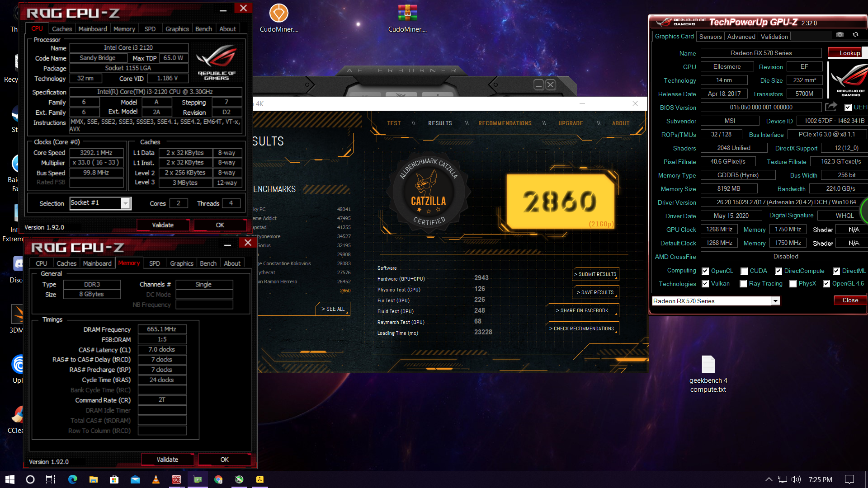Image resolution: width=868 pixels, height=488 pixels.
Task: Toggle the OpenCL checkbox
Action: coord(705,271)
